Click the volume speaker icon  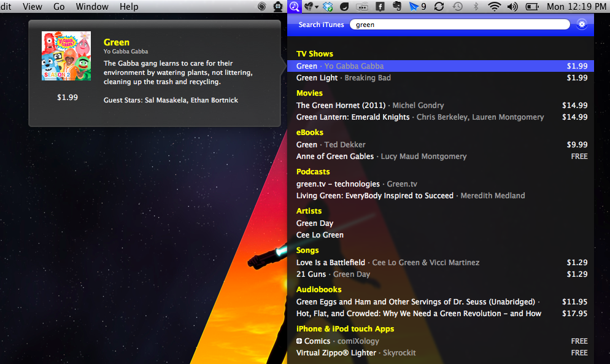pyautogui.click(x=512, y=6)
